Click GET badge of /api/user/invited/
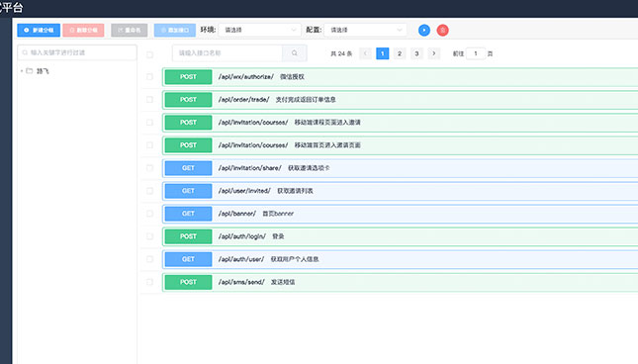 coord(188,191)
